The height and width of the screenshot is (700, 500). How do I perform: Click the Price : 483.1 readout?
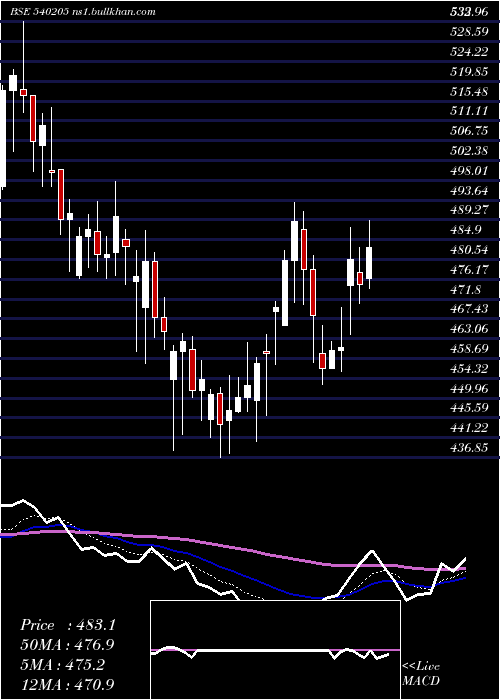[68, 625]
